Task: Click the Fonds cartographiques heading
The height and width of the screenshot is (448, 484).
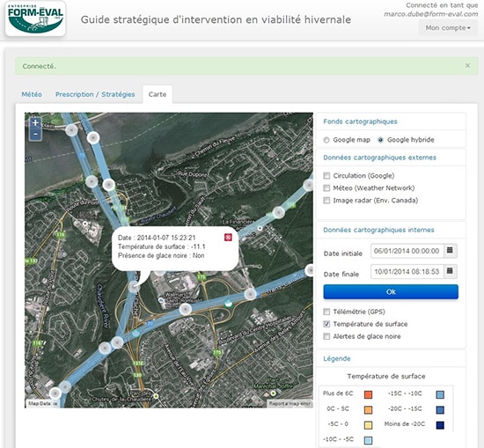Action: (360, 121)
